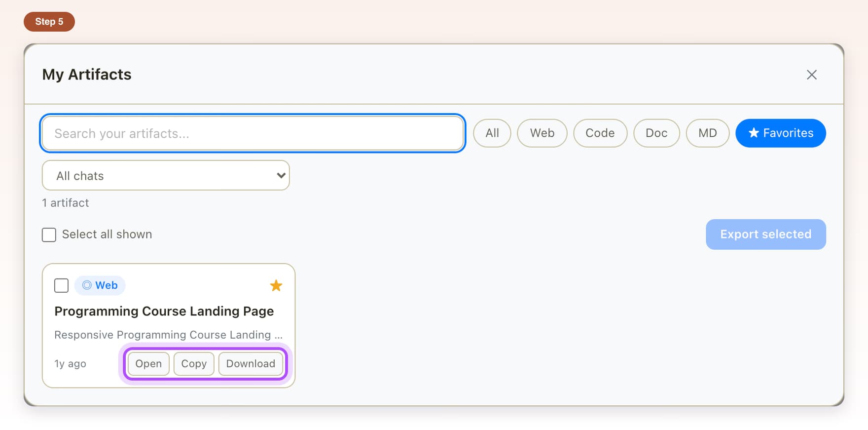Copy the Programming Course Landing Page artifact
The height and width of the screenshot is (430, 868).
194,364
